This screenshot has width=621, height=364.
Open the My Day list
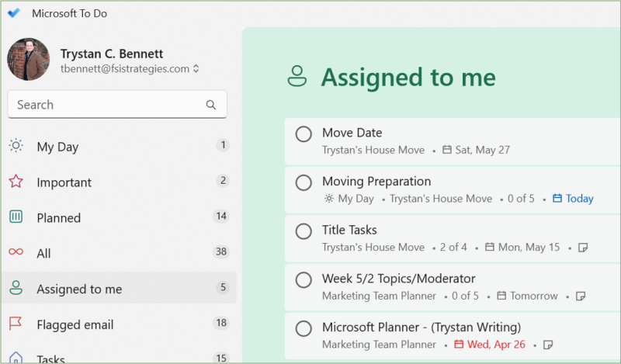click(x=119, y=146)
